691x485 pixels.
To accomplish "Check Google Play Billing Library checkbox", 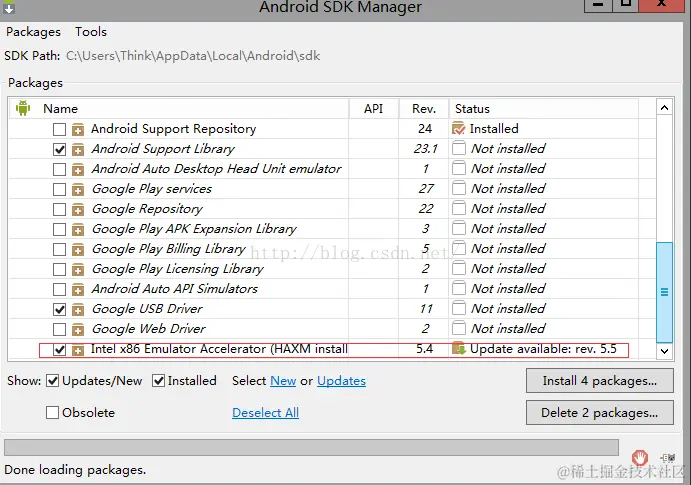I will [x=59, y=249].
